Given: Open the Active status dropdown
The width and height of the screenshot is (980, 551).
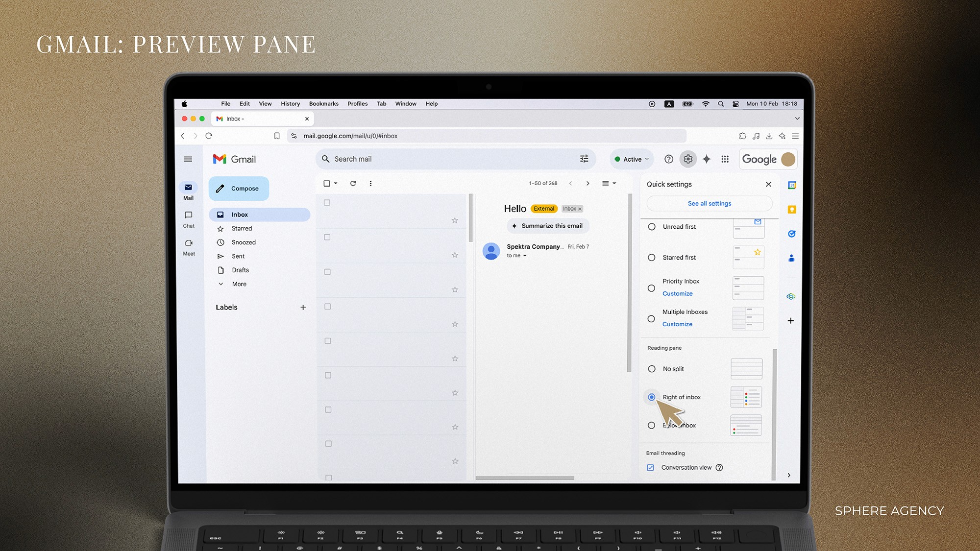Looking at the screenshot, I should coord(631,159).
